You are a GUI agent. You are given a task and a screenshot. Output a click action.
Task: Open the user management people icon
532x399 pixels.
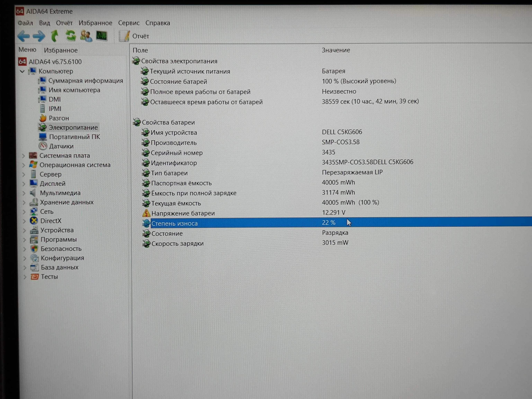86,36
